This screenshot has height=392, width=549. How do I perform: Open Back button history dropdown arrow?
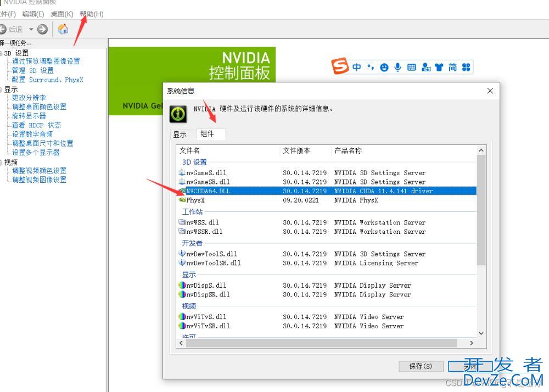(31, 30)
